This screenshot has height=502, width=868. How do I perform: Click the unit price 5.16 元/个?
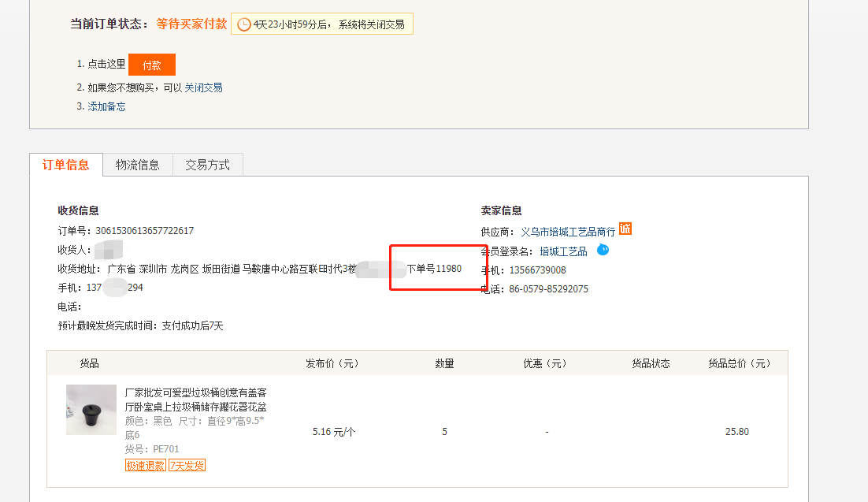334,432
